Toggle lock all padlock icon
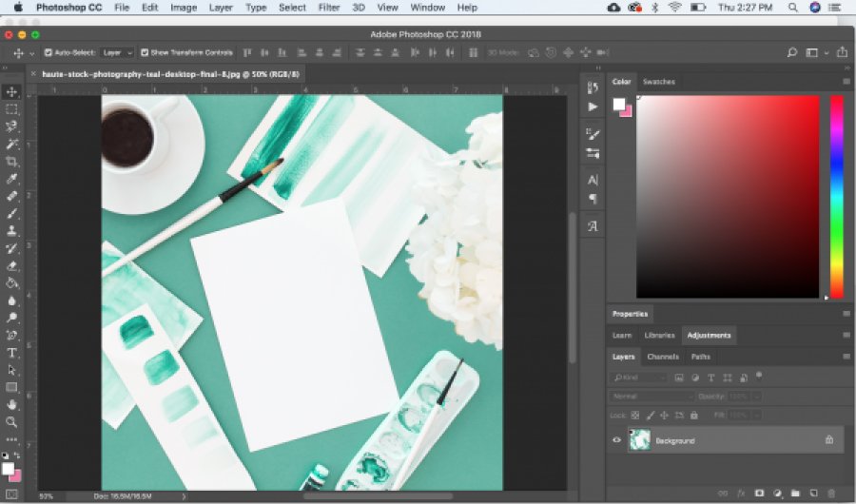The height and width of the screenshot is (504, 856). [694, 415]
